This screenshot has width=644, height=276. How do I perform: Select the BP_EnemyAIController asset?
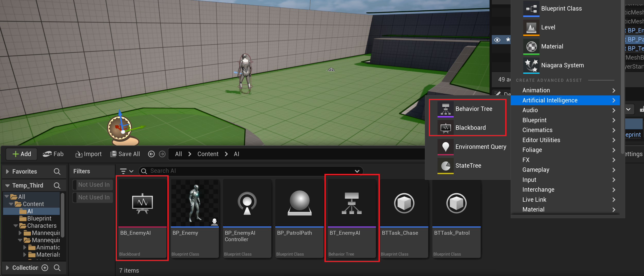click(247, 218)
